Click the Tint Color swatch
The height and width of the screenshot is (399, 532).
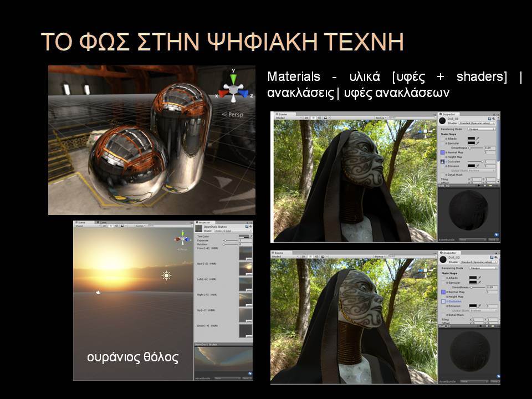coord(244,237)
